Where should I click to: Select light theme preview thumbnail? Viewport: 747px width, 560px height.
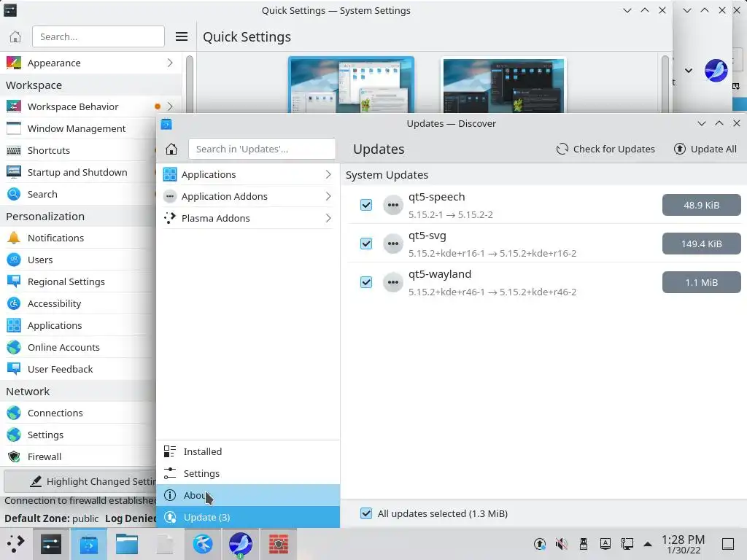coord(351,85)
